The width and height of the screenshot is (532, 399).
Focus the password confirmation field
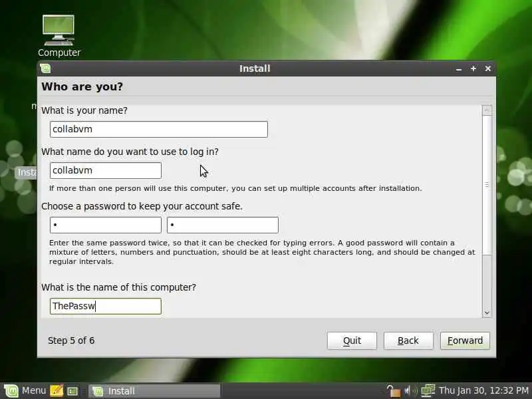tap(223, 225)
